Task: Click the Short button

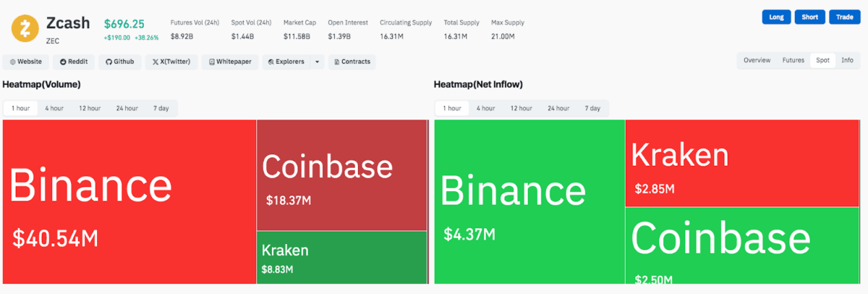Action: (x=809, y=17)
